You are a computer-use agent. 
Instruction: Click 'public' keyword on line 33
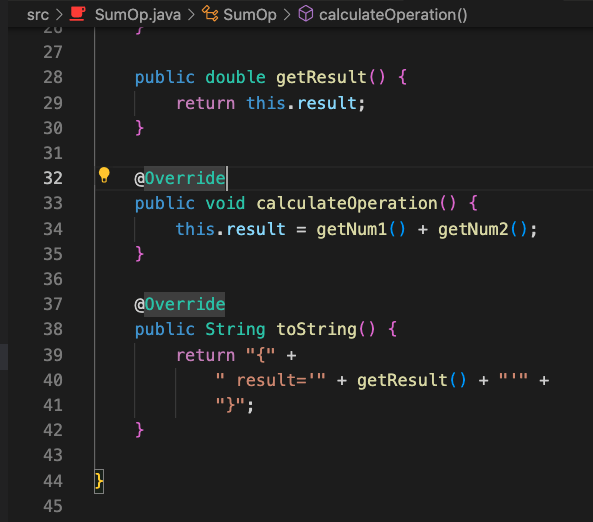click(165, 203)
